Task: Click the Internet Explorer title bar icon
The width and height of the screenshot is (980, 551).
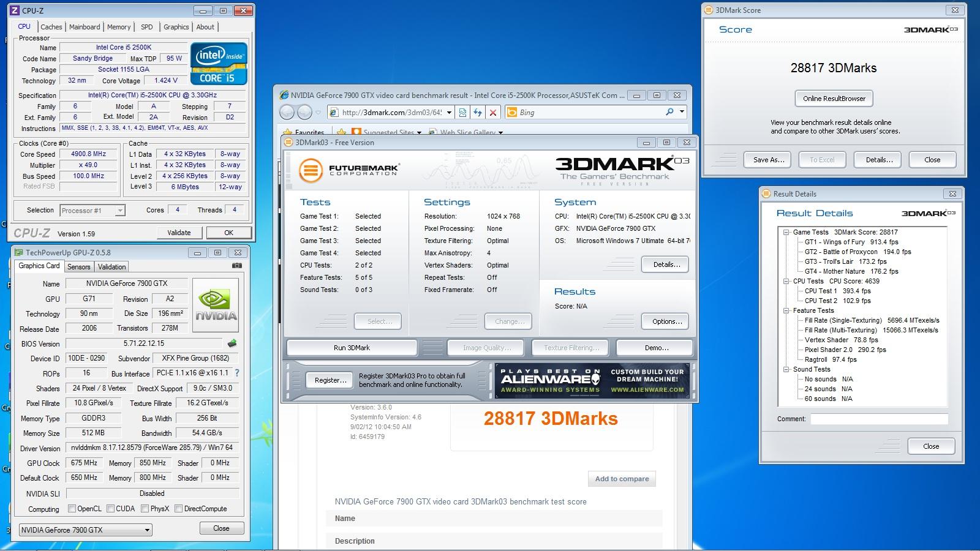Action: (284, 95)
